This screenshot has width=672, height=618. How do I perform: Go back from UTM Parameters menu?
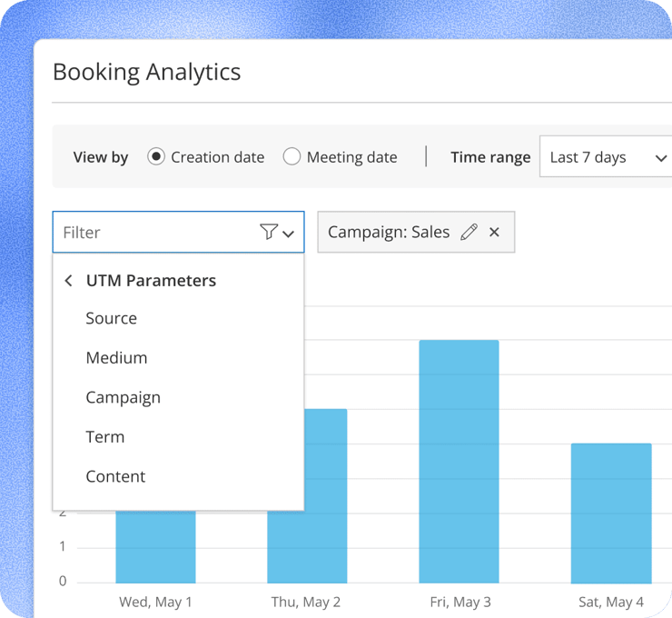(x=68, y=281)
